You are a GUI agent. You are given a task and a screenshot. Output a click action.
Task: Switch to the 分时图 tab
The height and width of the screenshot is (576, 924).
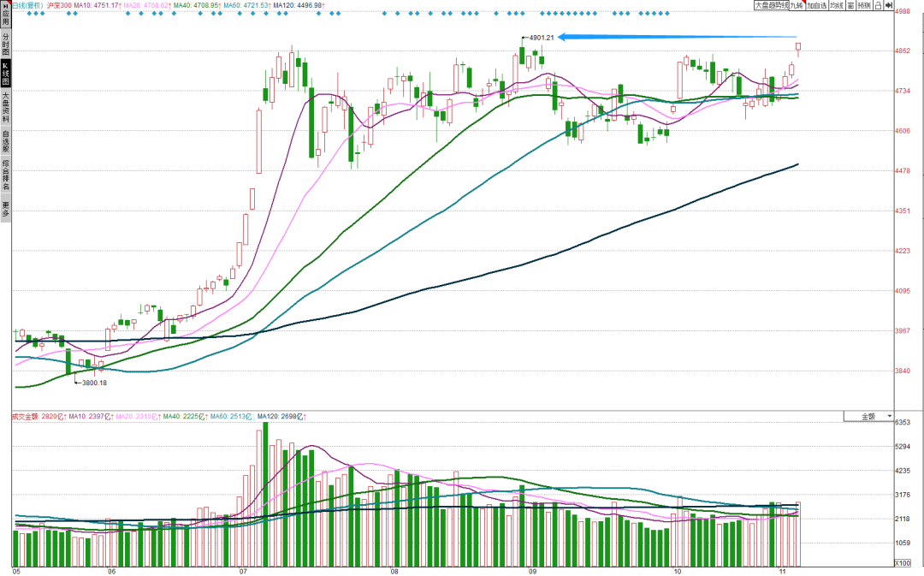[x=5, y=45]
